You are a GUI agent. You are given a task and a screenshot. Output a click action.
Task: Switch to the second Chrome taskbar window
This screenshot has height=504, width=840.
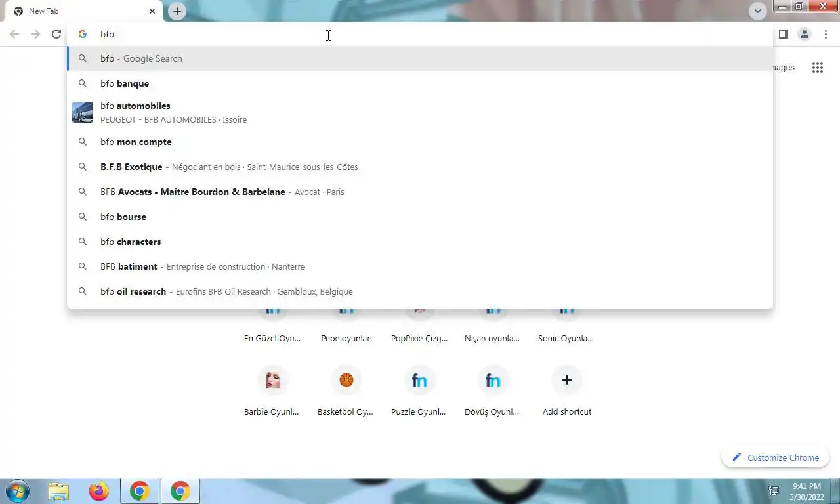pos(180,491)
